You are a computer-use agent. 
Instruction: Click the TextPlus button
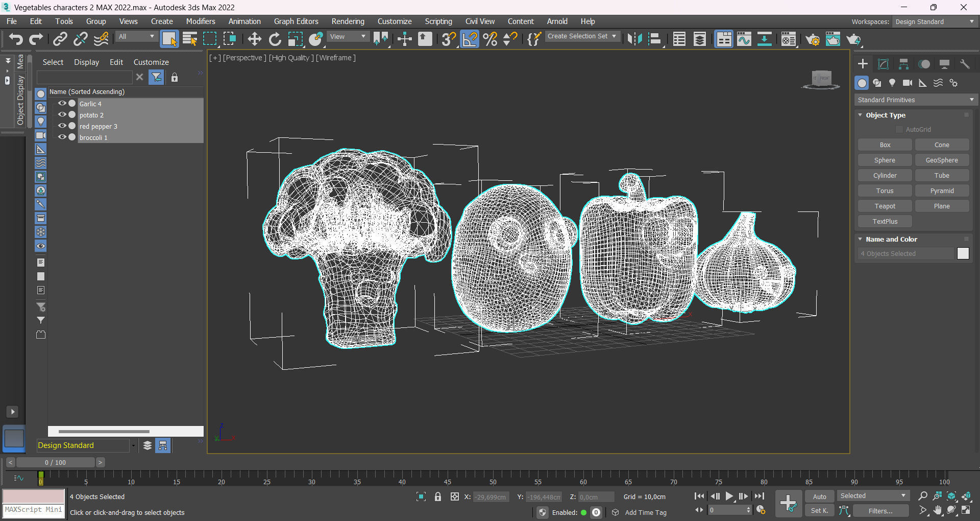[885, 221]
